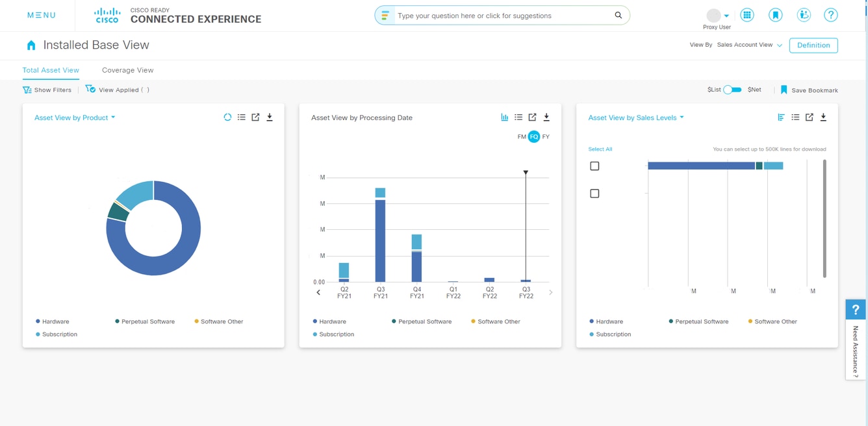Open the apps grid icon in header

747,15
